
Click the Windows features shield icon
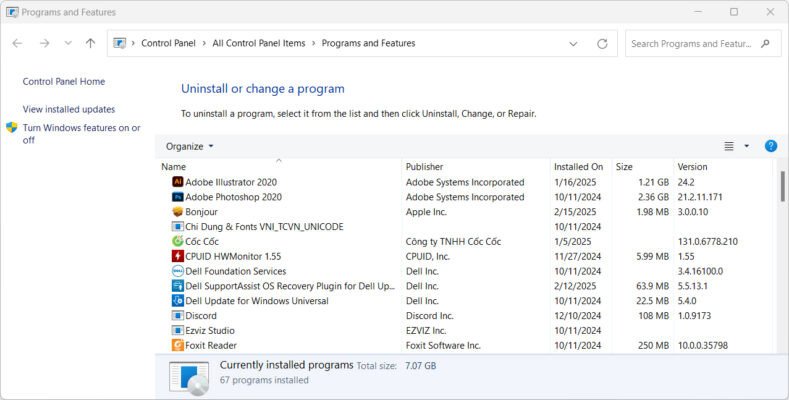click(x=12, y=127)
